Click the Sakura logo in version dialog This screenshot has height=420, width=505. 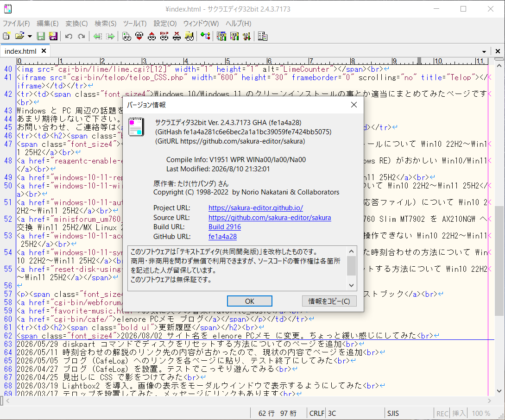pos(136,127)
